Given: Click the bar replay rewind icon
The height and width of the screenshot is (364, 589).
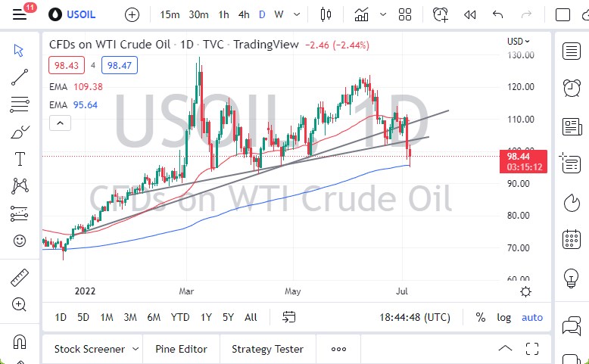Looking at the screenshot, I should (x=470, y=14).
